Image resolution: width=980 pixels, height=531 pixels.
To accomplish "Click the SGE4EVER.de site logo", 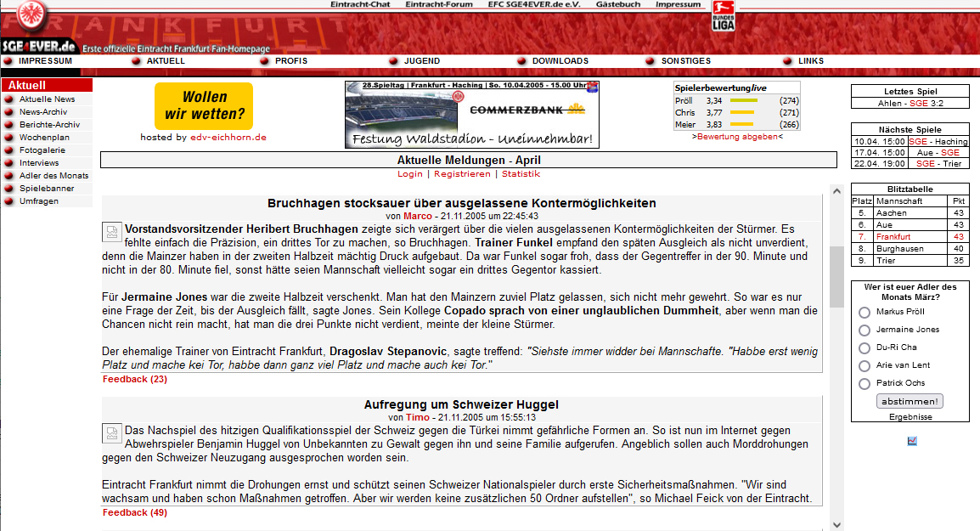I will tap(39, 46).
